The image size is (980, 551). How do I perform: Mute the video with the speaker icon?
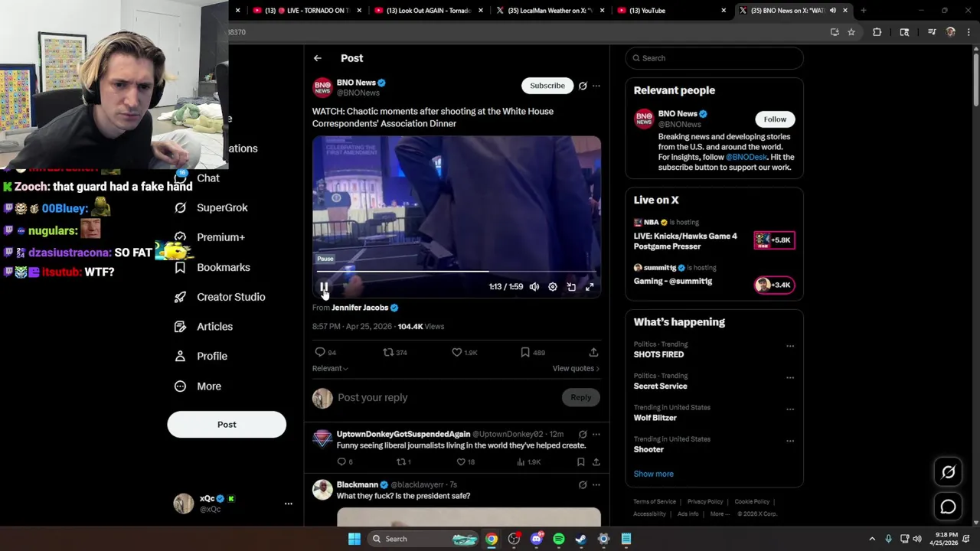(x=534, y=287)
